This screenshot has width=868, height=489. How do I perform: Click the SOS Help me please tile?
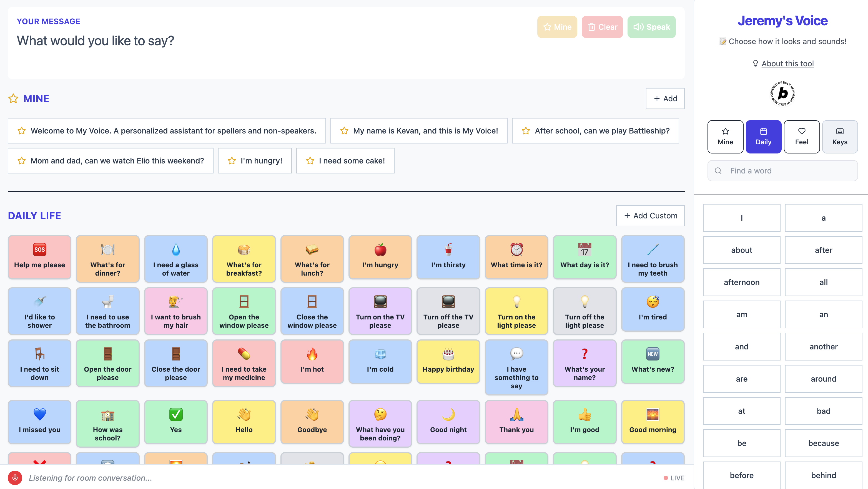tap(39, 257)
